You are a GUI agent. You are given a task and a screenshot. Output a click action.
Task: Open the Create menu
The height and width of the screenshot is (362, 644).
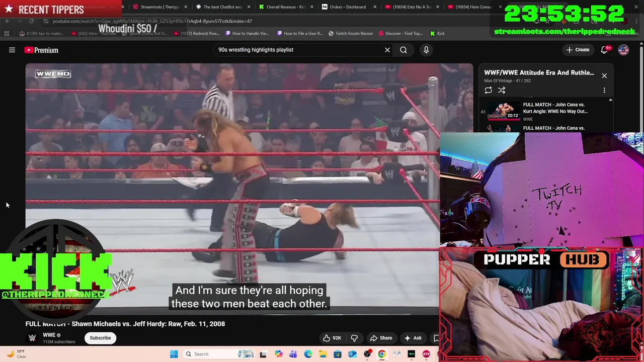[x=578, y=50]
